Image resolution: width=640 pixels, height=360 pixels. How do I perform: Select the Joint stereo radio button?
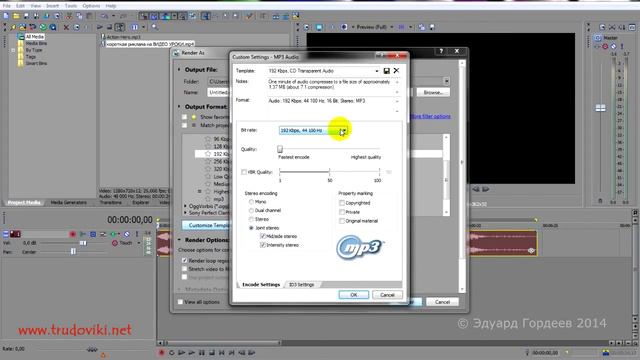251,228
